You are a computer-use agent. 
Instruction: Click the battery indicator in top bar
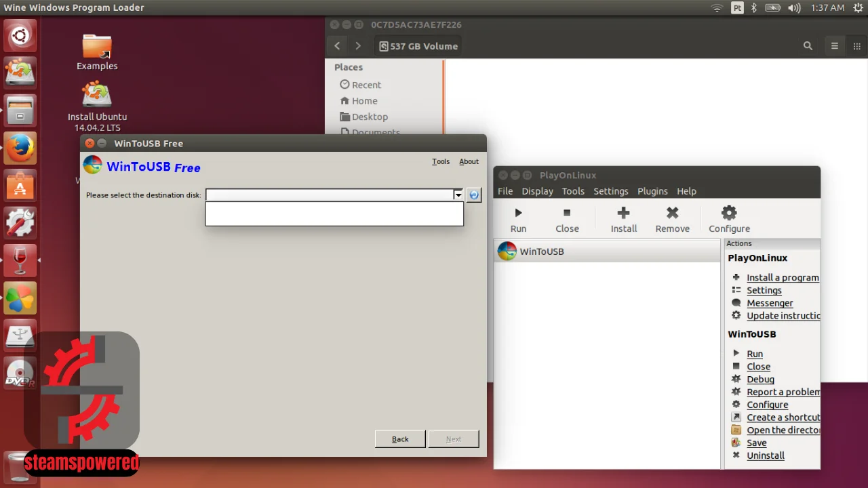tap(772, 8)
